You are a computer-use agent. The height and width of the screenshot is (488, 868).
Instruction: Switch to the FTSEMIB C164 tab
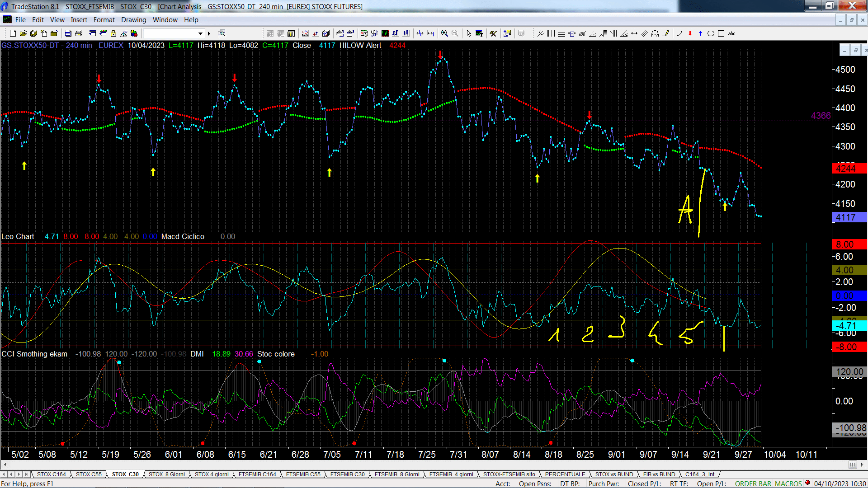point(257,474)
